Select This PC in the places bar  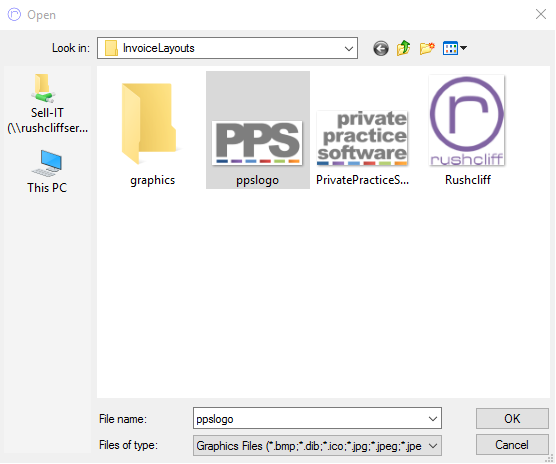[x=47, y=172]
